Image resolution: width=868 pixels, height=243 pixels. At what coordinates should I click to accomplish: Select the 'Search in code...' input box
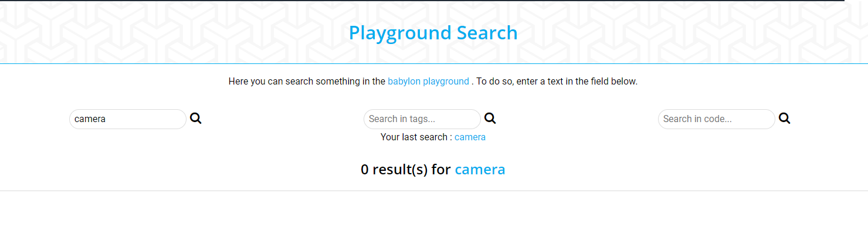[717, 119]
